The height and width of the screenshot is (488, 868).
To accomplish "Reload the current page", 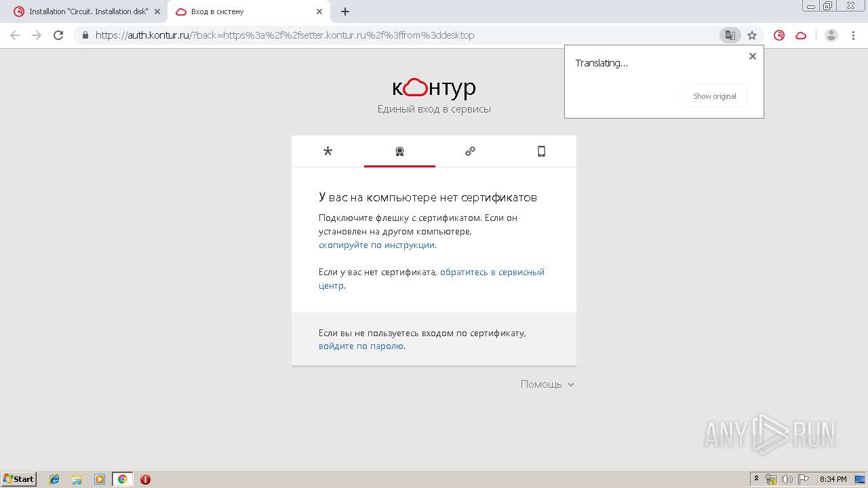I will (x=58, y=35).
